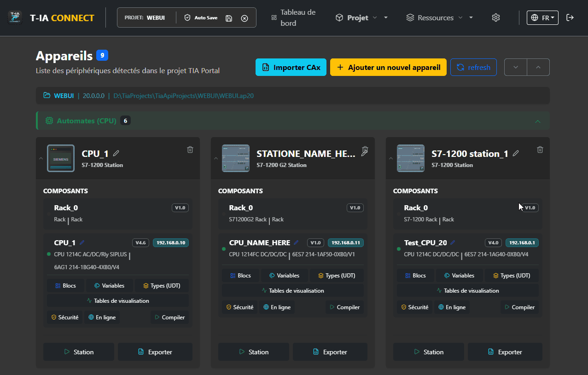Open the FR language dropdown

pyautogui.click(x=542, y=17)
